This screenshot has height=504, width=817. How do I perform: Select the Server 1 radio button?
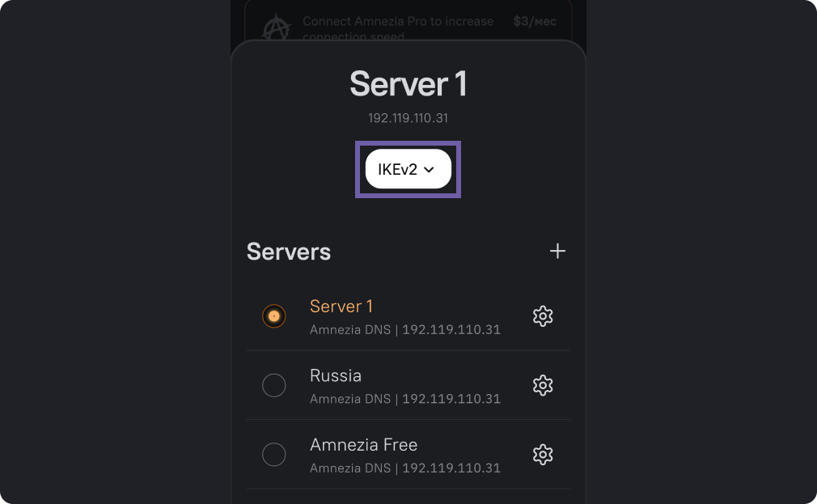274,316
